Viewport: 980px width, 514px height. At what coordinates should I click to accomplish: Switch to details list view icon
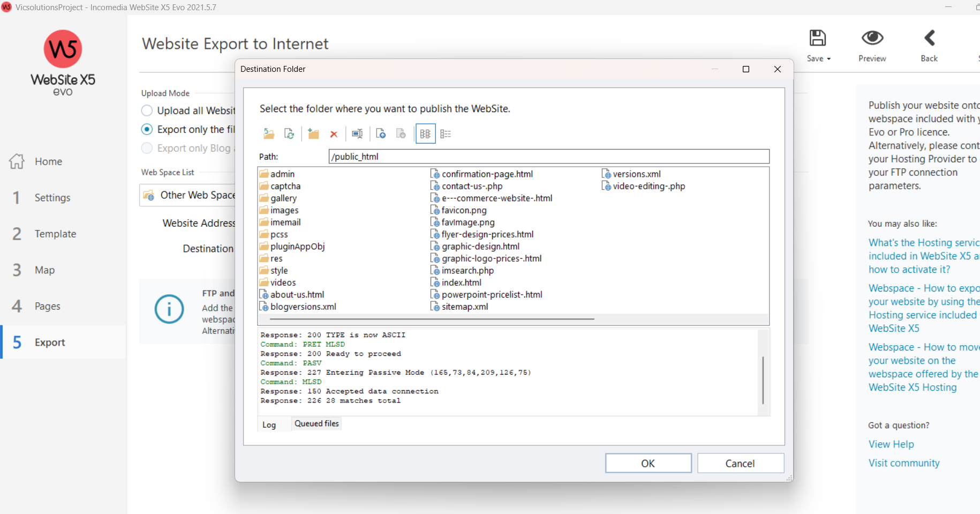click(x=446, y=134)
